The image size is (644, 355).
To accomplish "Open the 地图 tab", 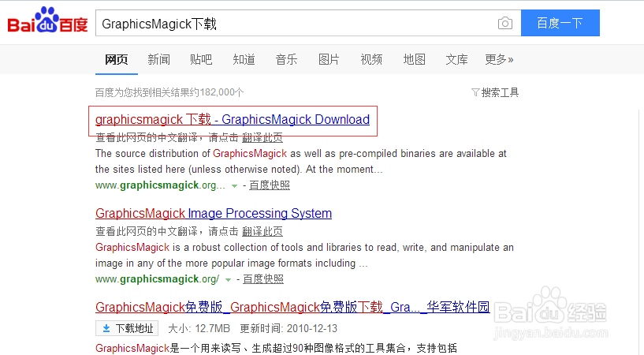I will pos(414,60).
